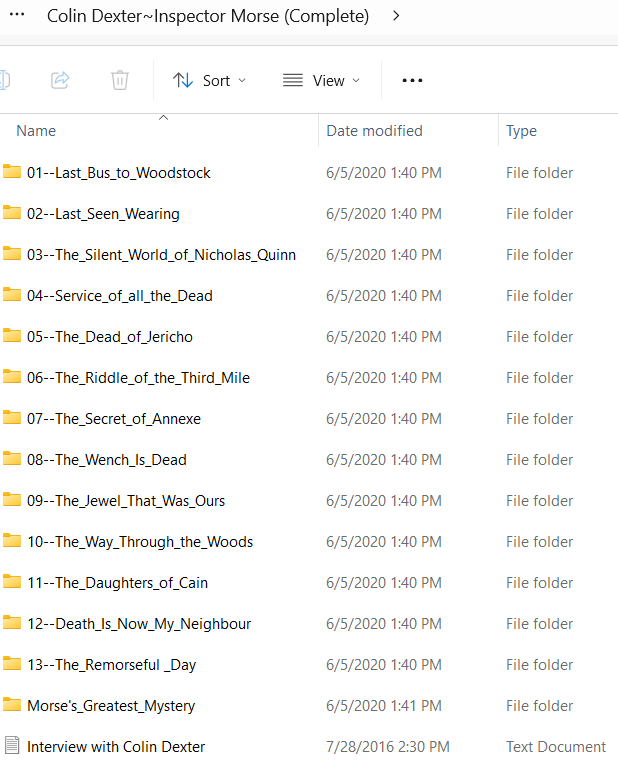The image size is (618, 766).
Task: Click the Delete trash can icon
Action: point(120,80)
